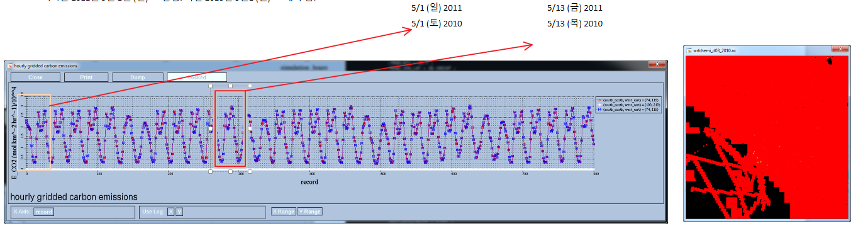Click the Close button in the plot window
The width and height of the screenshot is (868, 233).
click(x=36, y=77)
